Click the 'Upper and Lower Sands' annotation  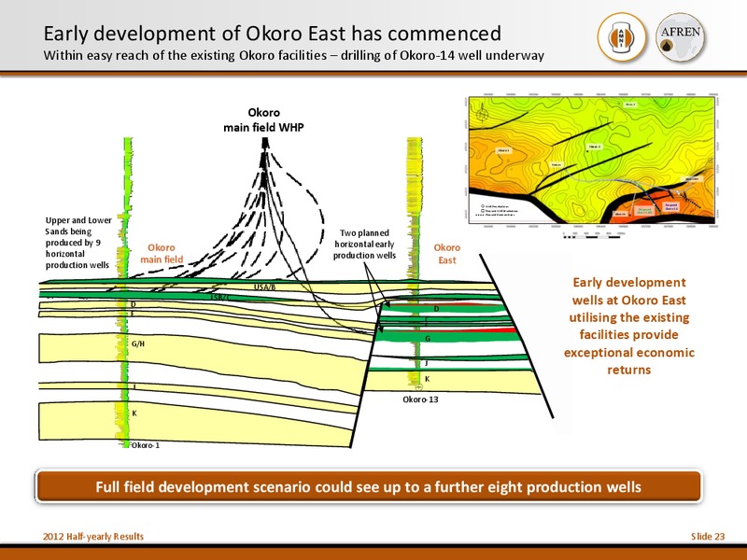click(x=78, y=243)
